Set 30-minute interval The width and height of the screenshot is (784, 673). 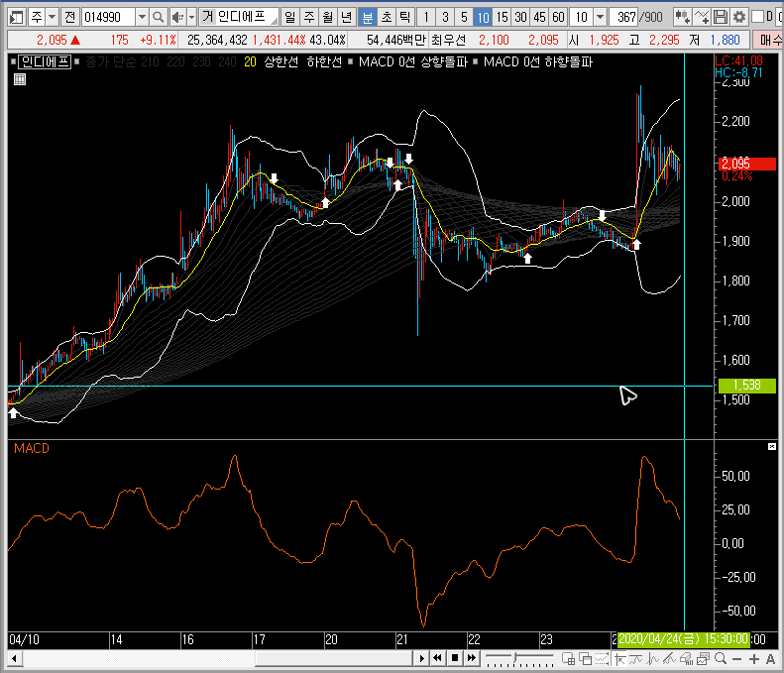coord(521,18)
